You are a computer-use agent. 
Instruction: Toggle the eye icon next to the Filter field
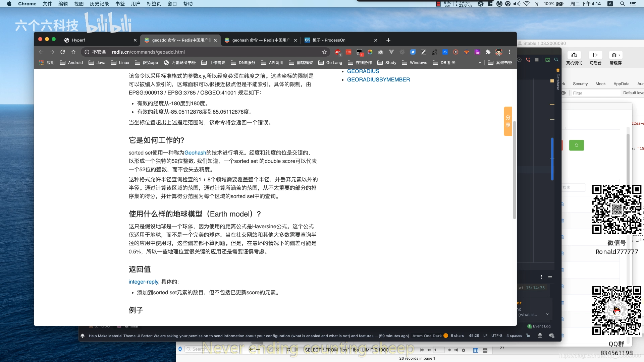click(x=564, y=93)
